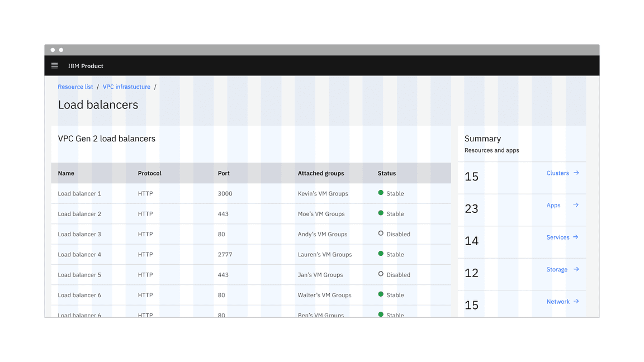The image size is (644, 362).
Task: Click the Port column header
Action: coord(224,173)
